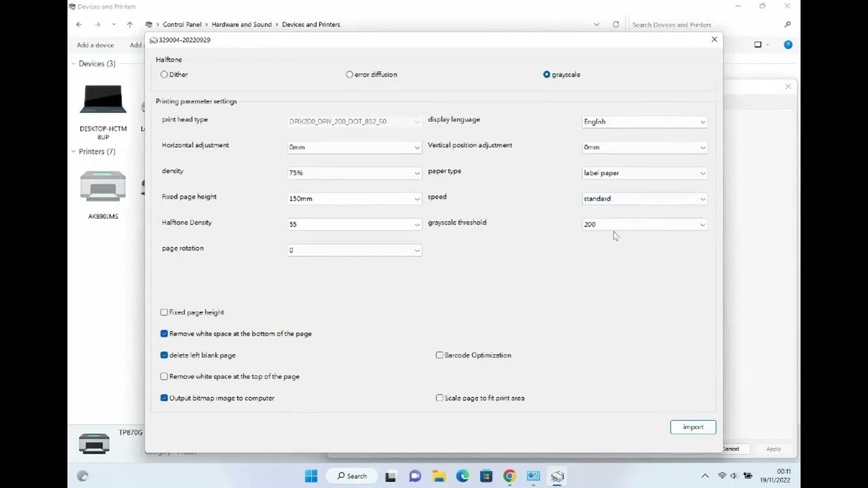This screenshot has width=868, height=488.
Task: Click the volume speaker tray icon
Action: pyautogui.click(x=734, y=476)
